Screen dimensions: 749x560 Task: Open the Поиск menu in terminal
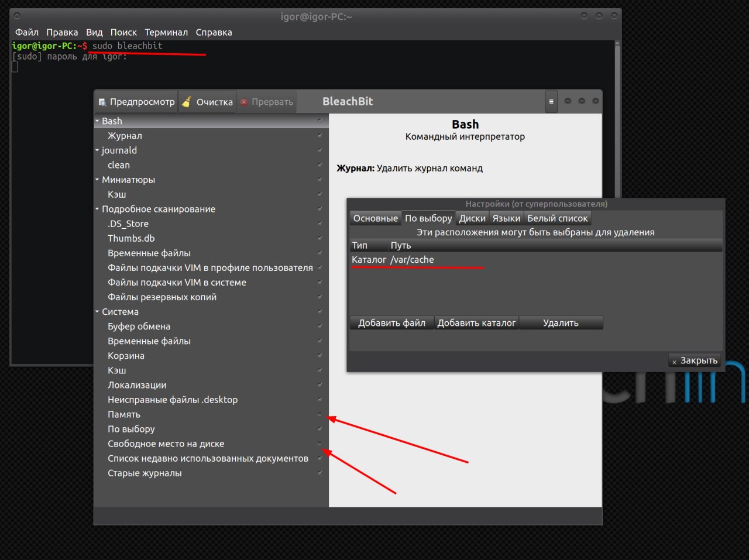click(x=123, y=32)
